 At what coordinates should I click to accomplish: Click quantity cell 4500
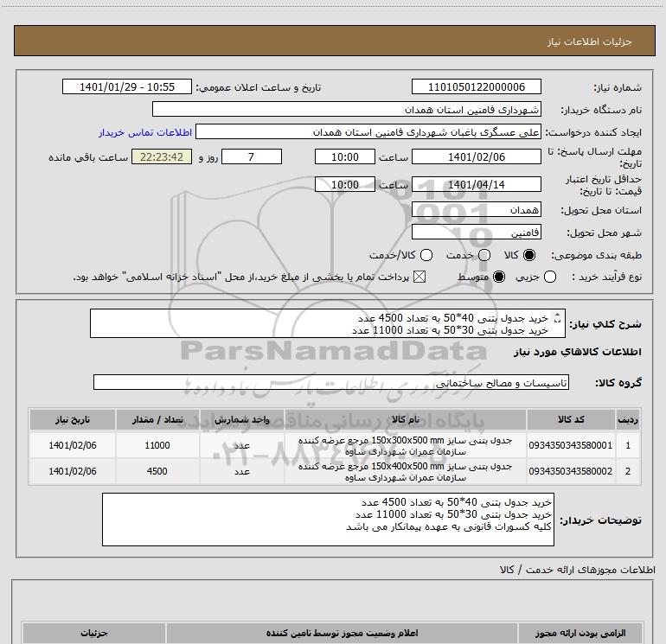click(157, 471)
